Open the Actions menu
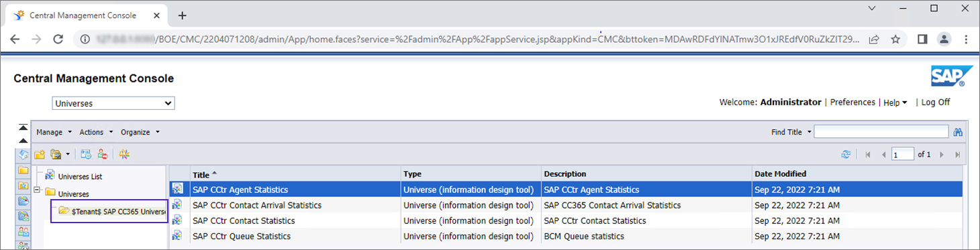Viewport: 980px width, 250px height. pos(96,132)
